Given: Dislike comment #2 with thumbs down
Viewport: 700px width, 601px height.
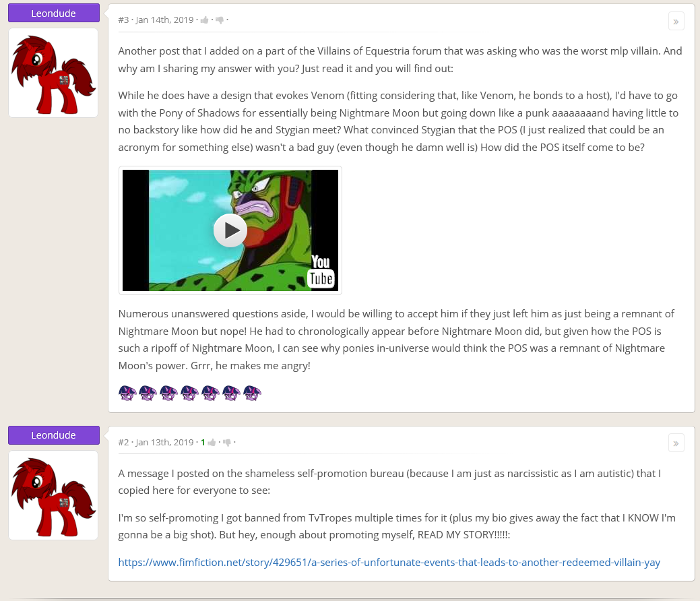Looking at the screenshot, I should [x=227, y=443].
